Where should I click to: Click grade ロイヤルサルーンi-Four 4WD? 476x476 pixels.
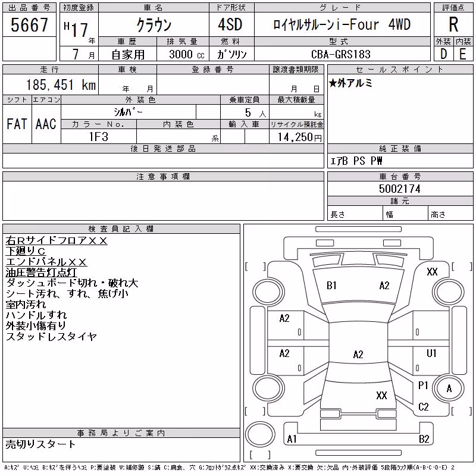coord(342,24)
